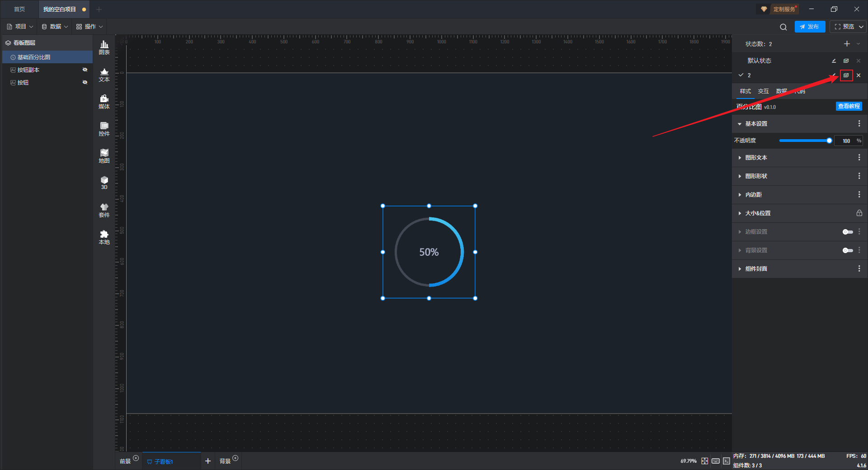Image resolution: width=868 pixels, height=470 pixels.
Task: Open the 控件 controls components panel
Action: (x=104, y=129)
